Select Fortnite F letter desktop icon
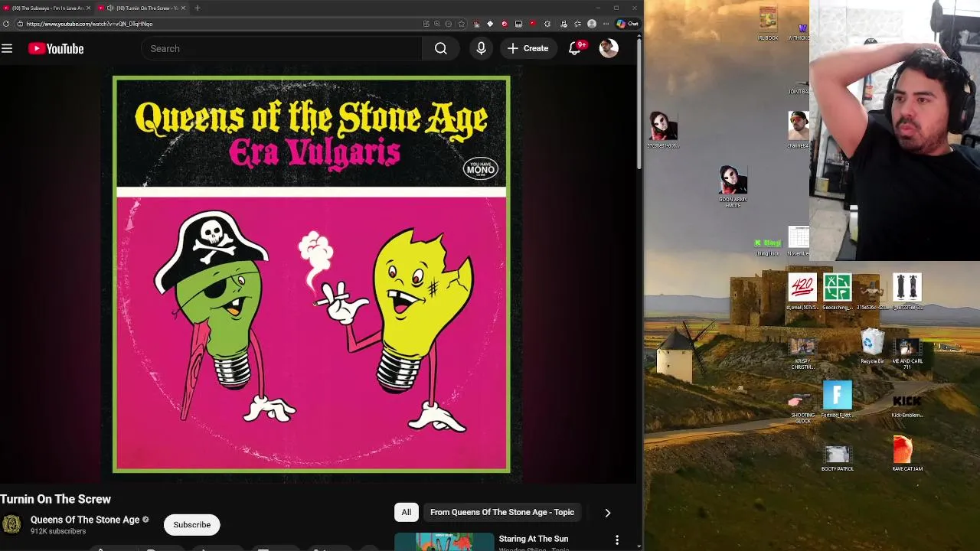 tap(837, 399)
